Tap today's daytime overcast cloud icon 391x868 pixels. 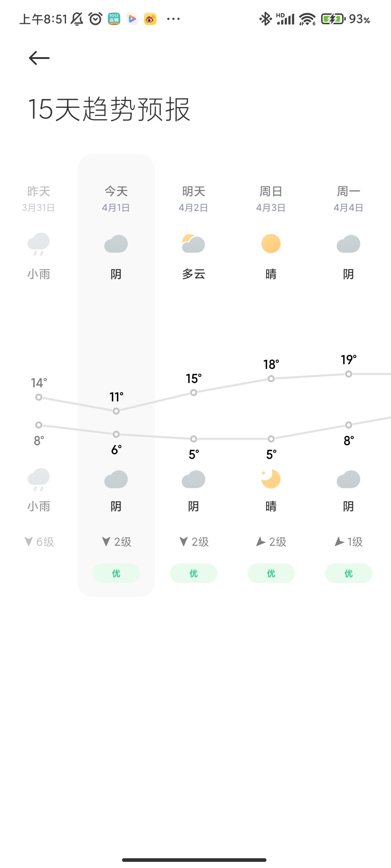click(116, 244)
